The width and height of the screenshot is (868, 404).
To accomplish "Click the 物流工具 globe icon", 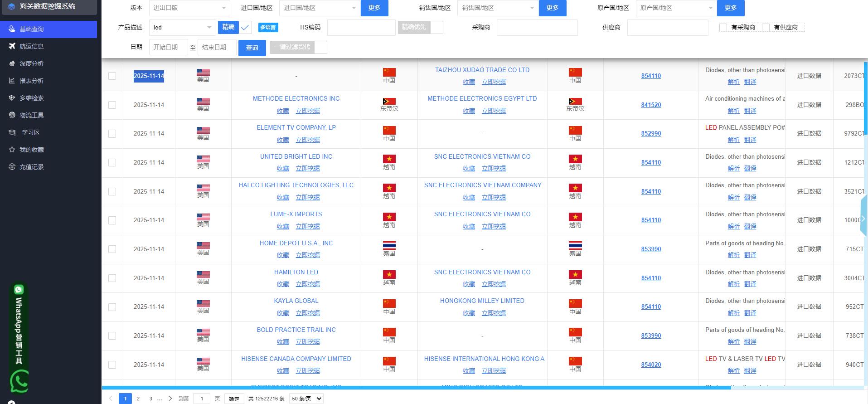I will (12, 115).
